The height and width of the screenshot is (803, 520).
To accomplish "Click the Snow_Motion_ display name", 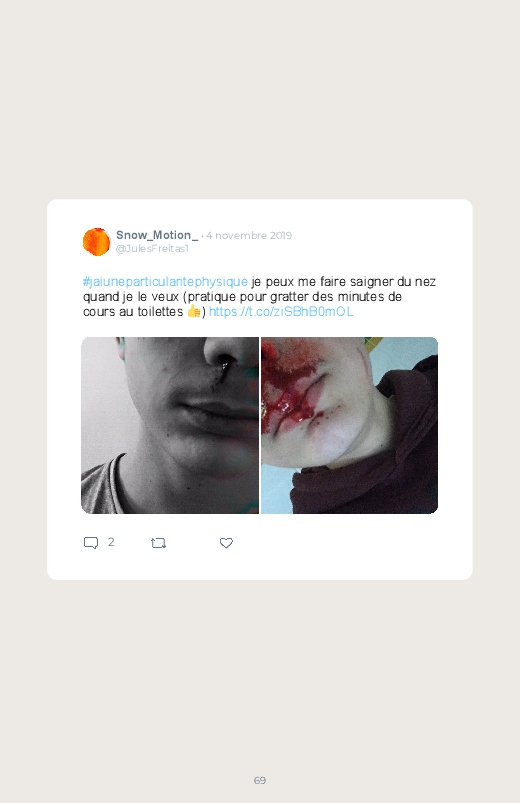I will [157, 235].
